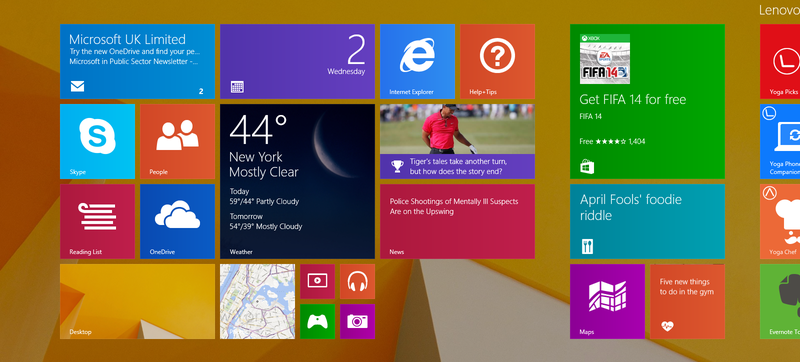
Task: Open the small Video tile
Action: tap(317, 281)
